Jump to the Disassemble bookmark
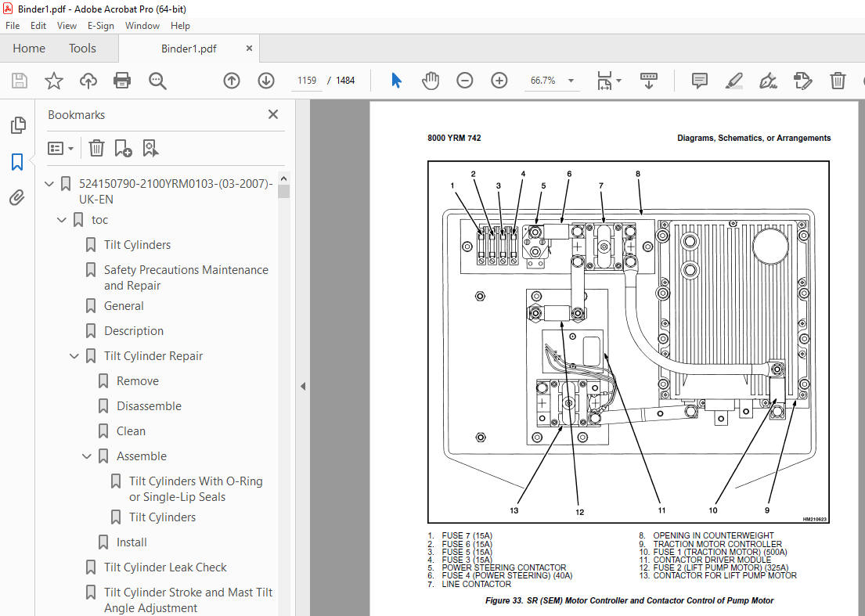865x616 pixels. click(x=149, y=406)
